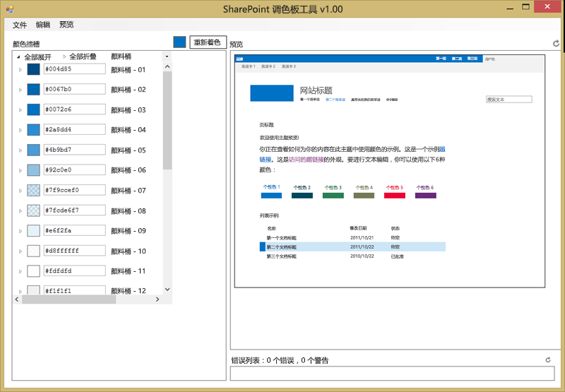Viewport: 565px width, 392px height.
Task: Click the #0072c6 color swatch
Action: [33, 109]
